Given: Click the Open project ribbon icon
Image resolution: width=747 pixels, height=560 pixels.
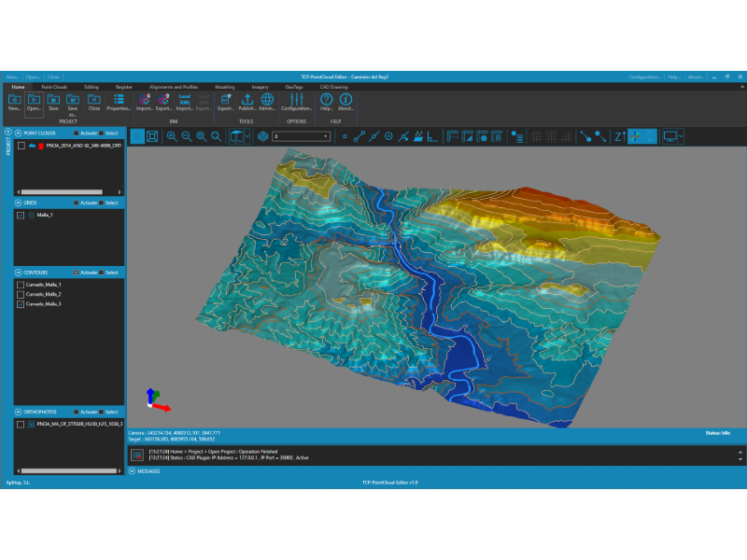Looking at the screenshot, I should (34, 100).
